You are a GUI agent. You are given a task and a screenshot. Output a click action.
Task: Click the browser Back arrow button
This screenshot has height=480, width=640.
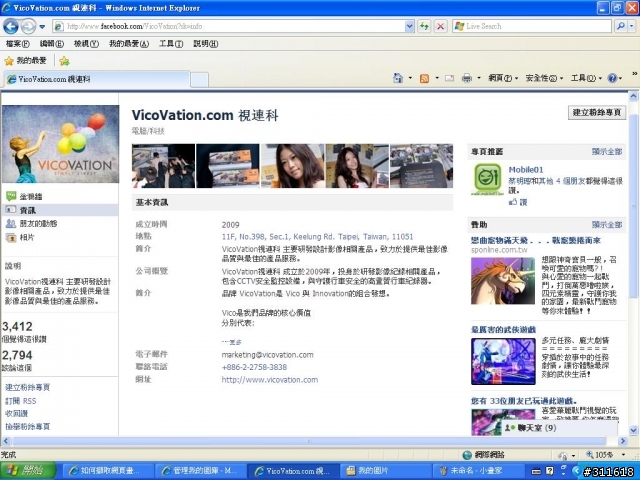(11, 27)
